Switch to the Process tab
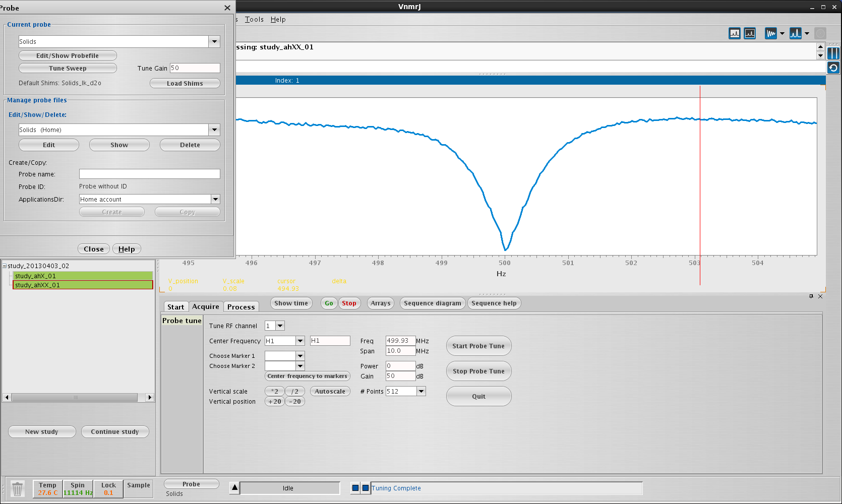The width and height of the screenshot is (842, 504). [241, 307]
